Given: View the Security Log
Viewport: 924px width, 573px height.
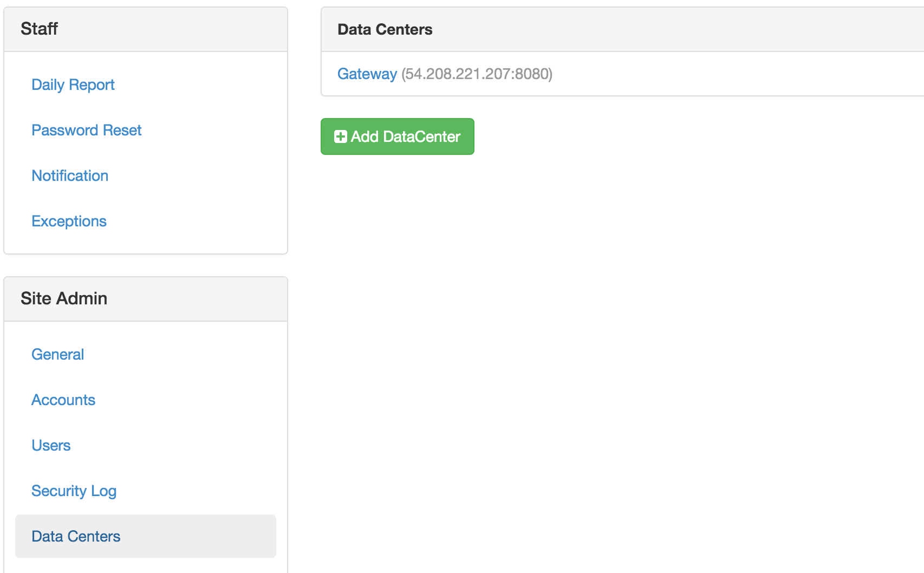Looking at the screenshot, I should coord(74,491).
